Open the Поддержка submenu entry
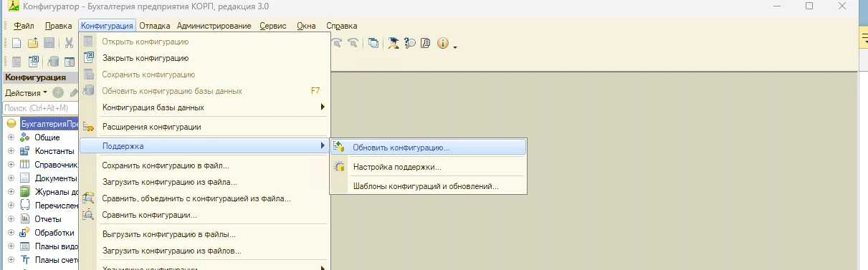This screenshot has height=270, width=868. coord(204,146)
